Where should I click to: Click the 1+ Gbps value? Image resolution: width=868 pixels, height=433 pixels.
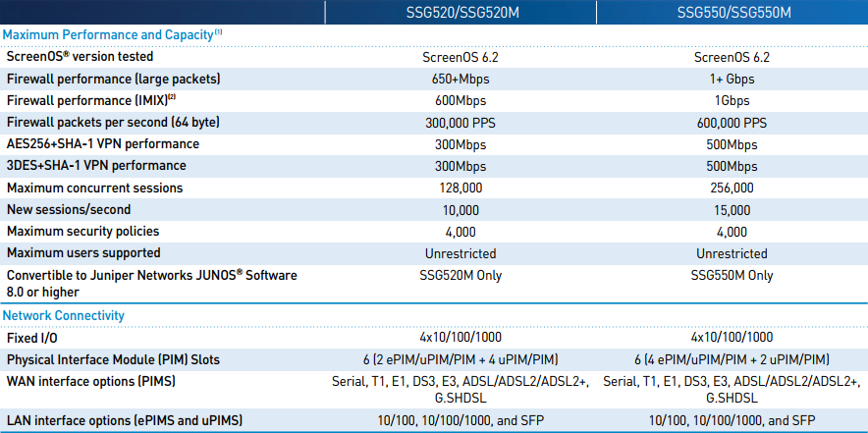[x=732, y=80]
